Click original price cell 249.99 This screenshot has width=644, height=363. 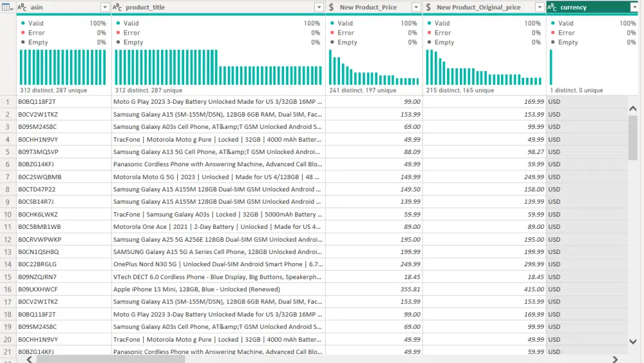tap(484, 177)
